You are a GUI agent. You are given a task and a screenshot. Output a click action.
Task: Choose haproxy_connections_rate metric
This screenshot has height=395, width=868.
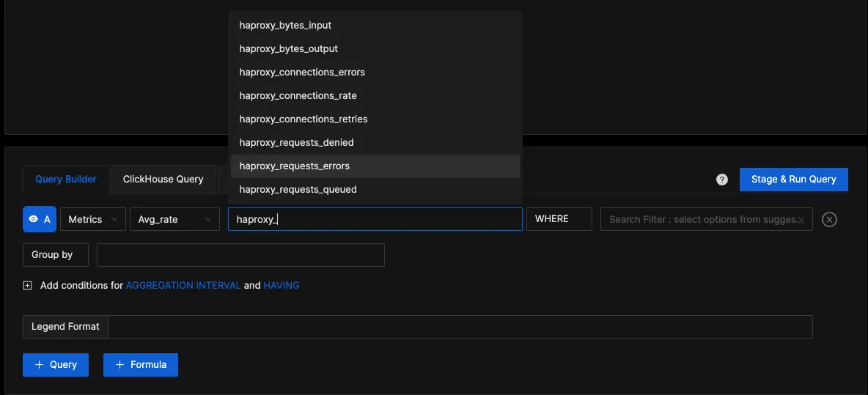pos(375,96)
